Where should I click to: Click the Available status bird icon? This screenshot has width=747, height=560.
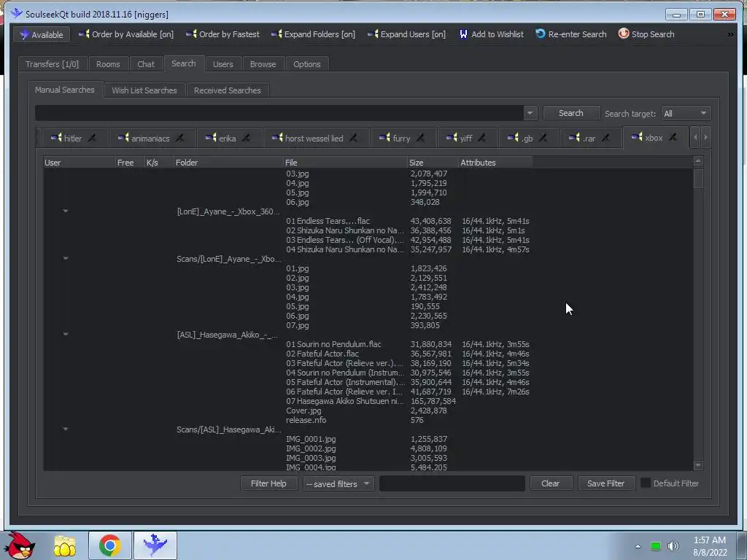tap(24, 34)
